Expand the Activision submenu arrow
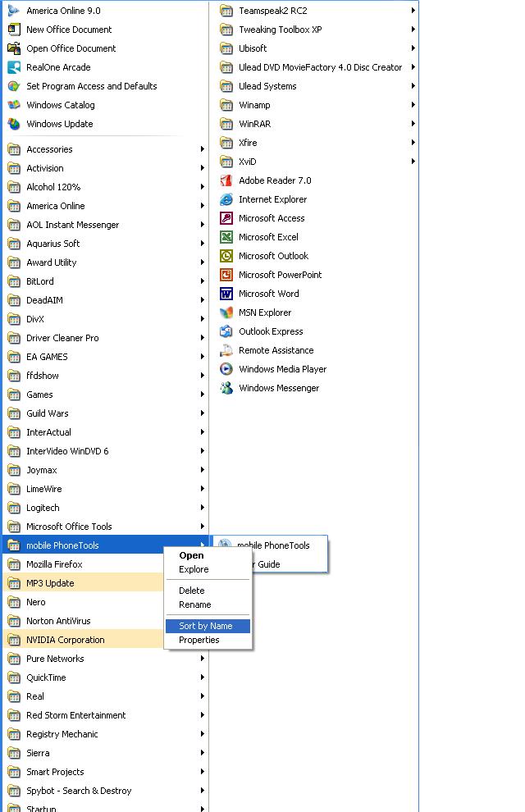Image resolution: width=525 pixels, height=812 pixels. point(203,168)
